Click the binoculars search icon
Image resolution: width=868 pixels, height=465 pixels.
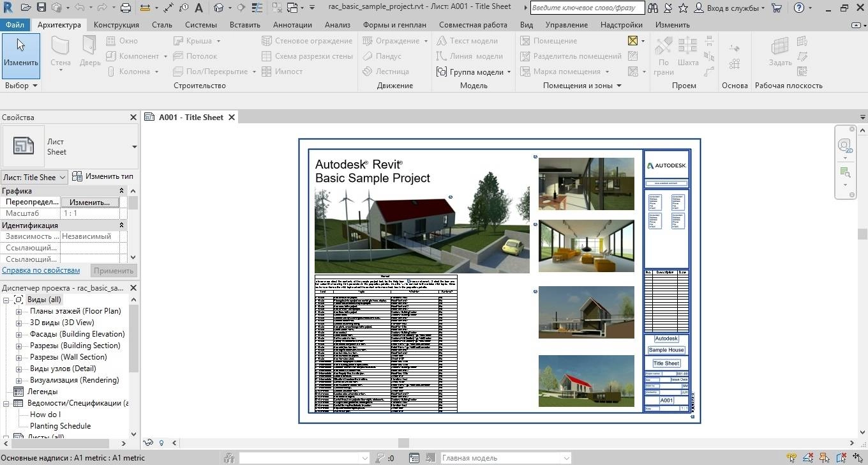pos(654,8)
